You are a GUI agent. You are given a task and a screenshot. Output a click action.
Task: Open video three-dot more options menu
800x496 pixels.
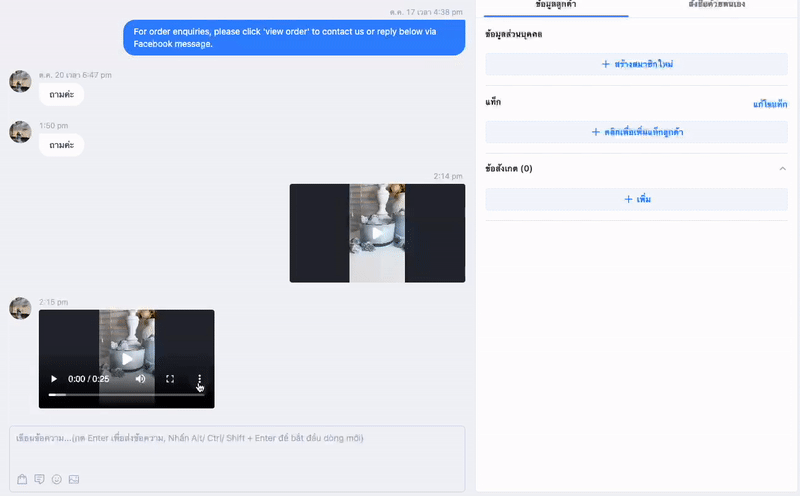199,379
